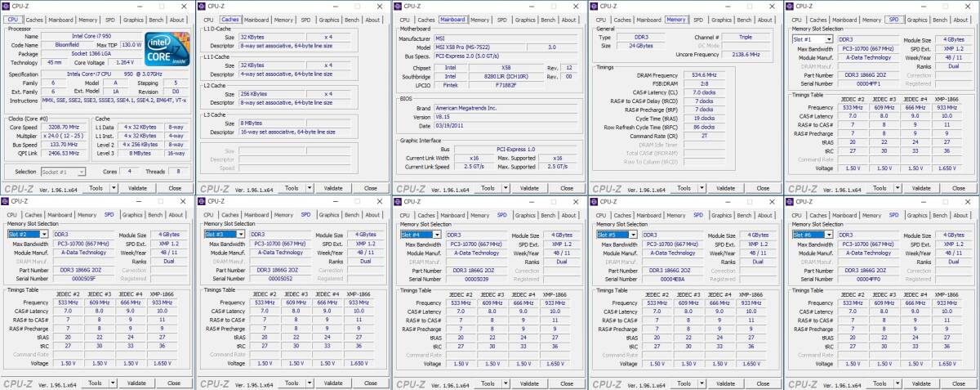Click Validate in the Slot #3 window
980x390 pixels.
pyautogui.click(x=332, y=383)
